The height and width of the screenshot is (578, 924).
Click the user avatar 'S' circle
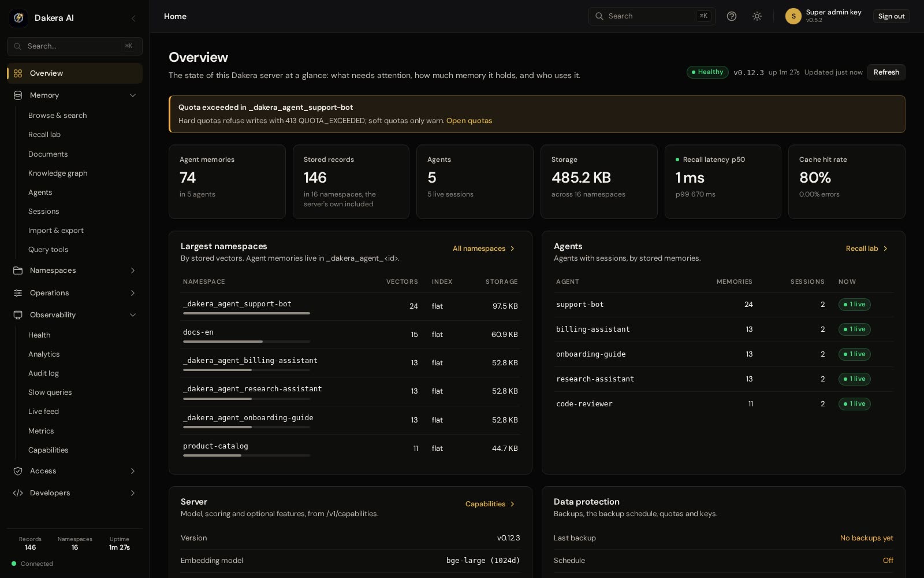click(793, 16)
